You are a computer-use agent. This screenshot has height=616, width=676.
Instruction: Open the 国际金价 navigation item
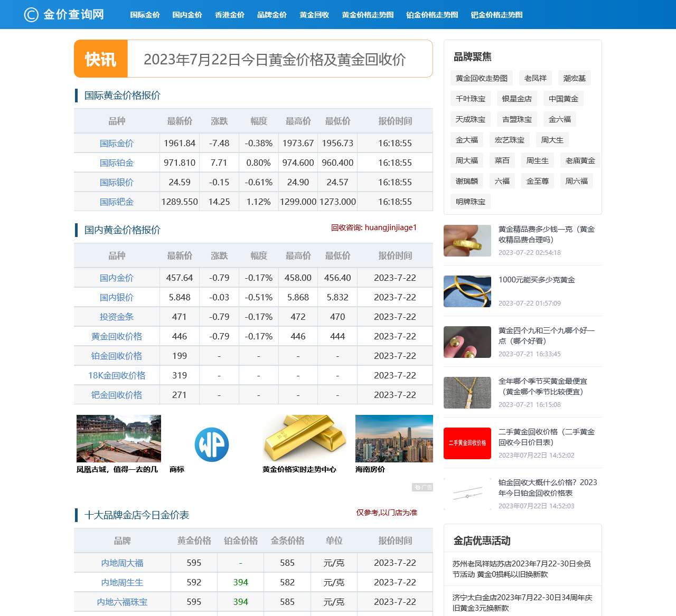pos(145,15)
